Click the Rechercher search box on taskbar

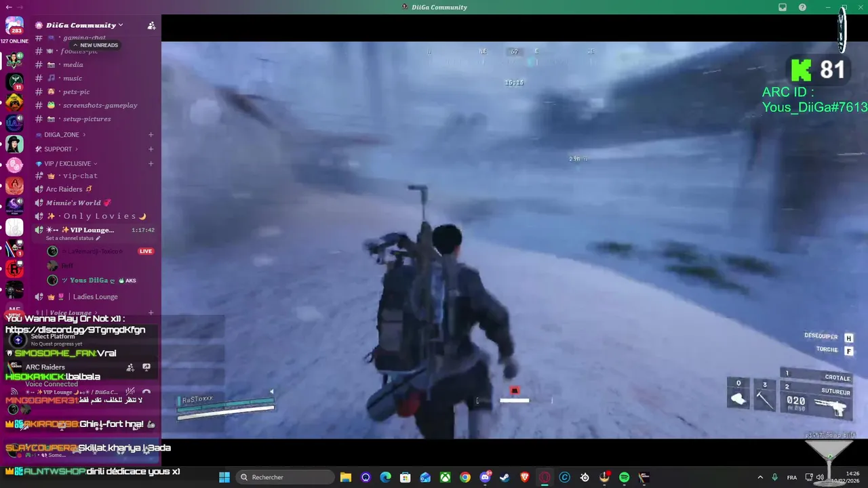(285, 477)
